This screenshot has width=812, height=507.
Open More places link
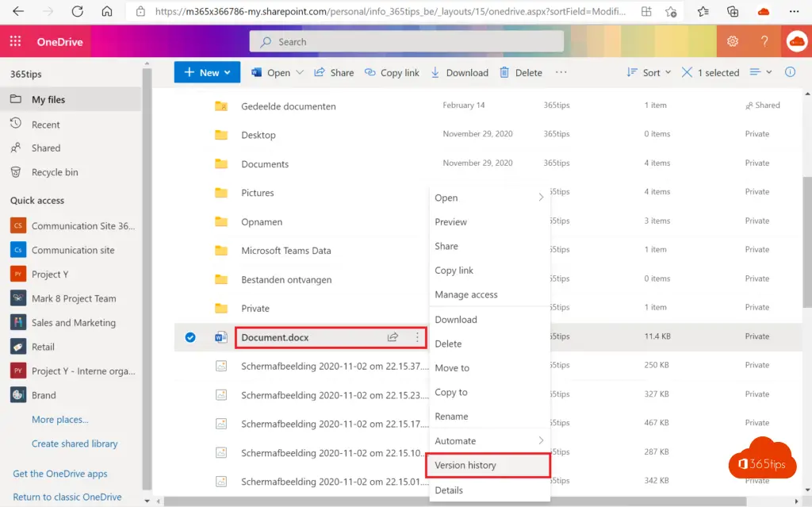click(x=60, y=420)
